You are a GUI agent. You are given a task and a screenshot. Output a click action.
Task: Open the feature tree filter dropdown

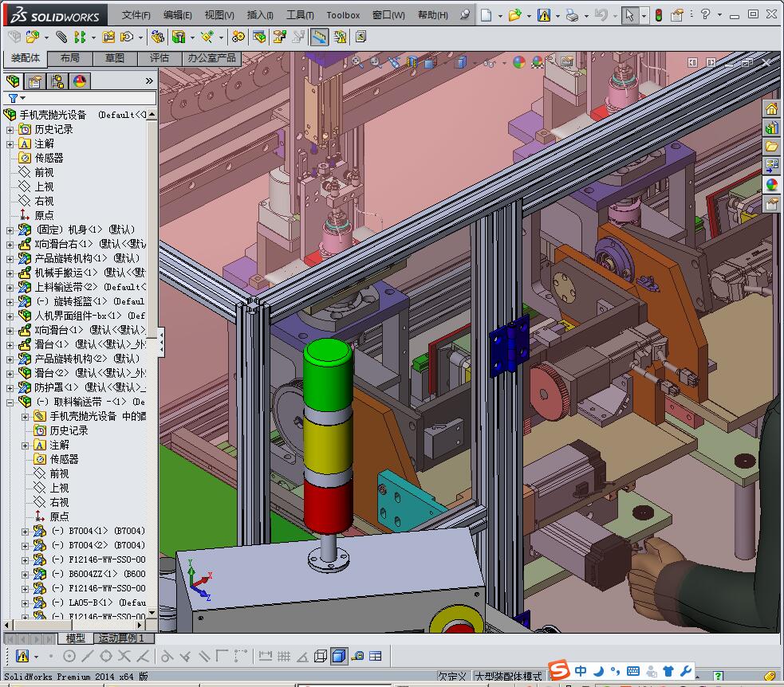point(16,98)
